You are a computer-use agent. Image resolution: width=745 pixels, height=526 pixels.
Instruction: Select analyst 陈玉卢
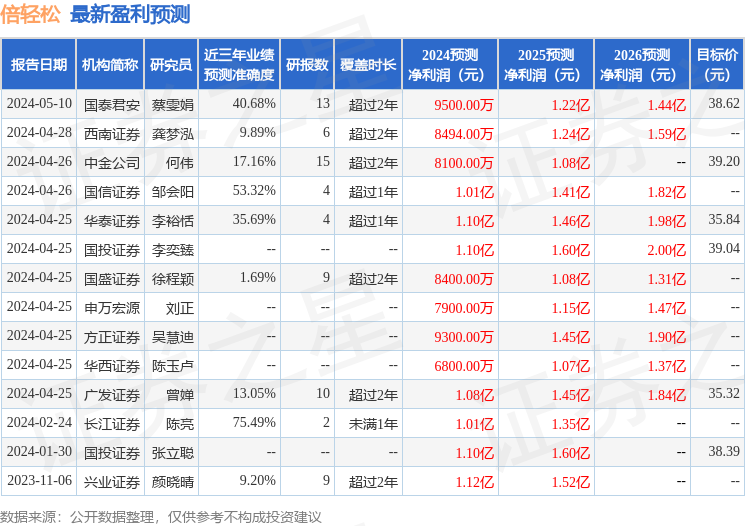point(172,366)
